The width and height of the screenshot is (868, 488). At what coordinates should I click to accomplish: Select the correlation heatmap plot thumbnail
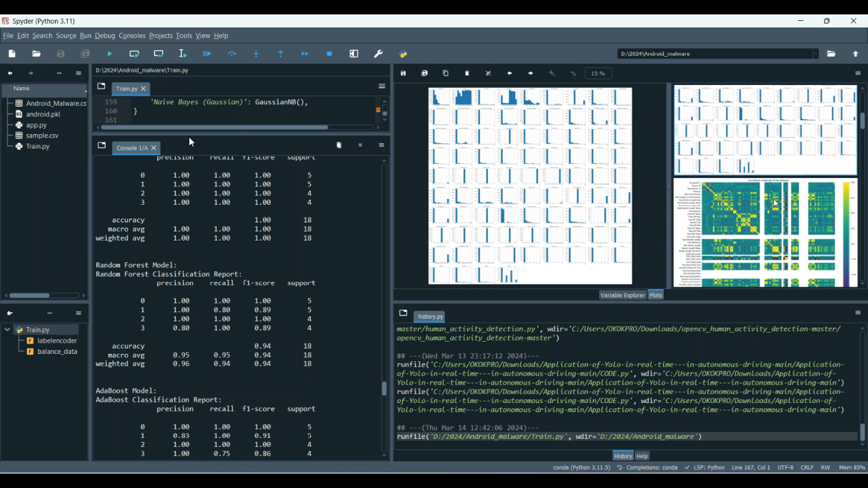point(765,232)
